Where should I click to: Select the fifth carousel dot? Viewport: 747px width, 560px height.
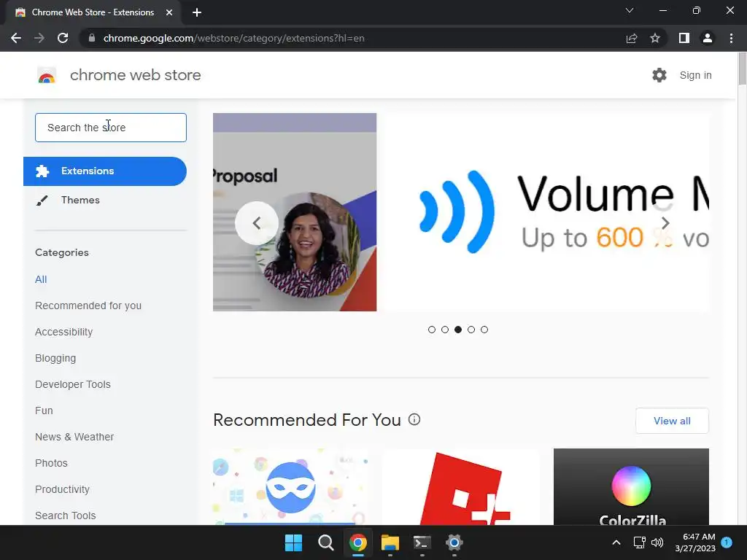click(484, 330)
